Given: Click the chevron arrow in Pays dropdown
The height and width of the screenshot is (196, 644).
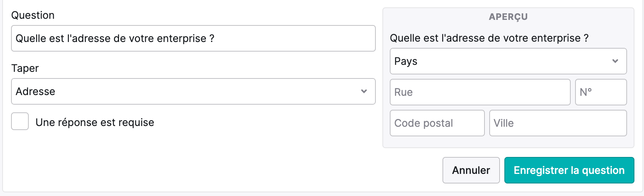Looking at the screenshot, I should click(x=615, y=61).
